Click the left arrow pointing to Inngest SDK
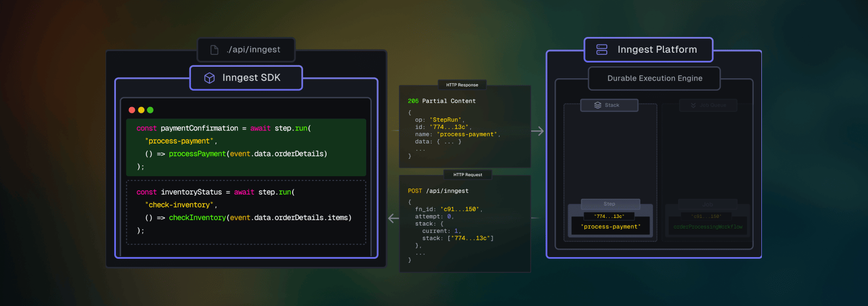 (x=393, y=218)
